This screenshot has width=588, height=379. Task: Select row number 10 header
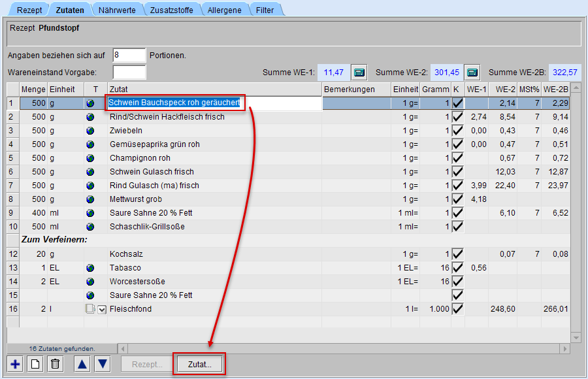[x=13, y=227]
